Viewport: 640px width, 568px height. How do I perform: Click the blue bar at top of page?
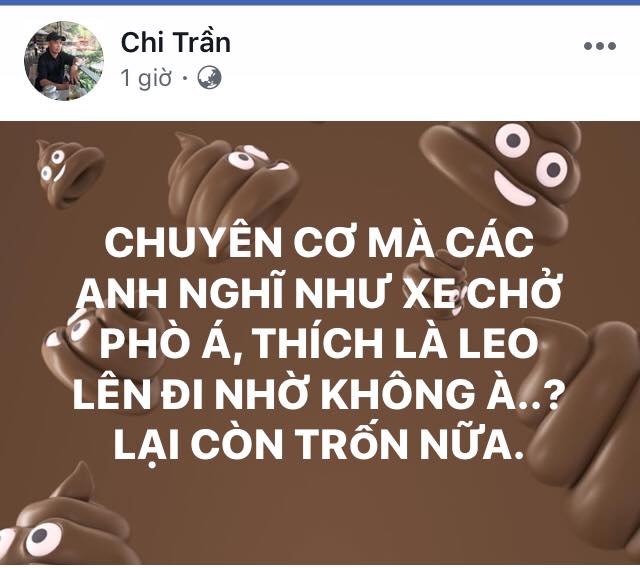pyautogui.click(x=320, y=2)
